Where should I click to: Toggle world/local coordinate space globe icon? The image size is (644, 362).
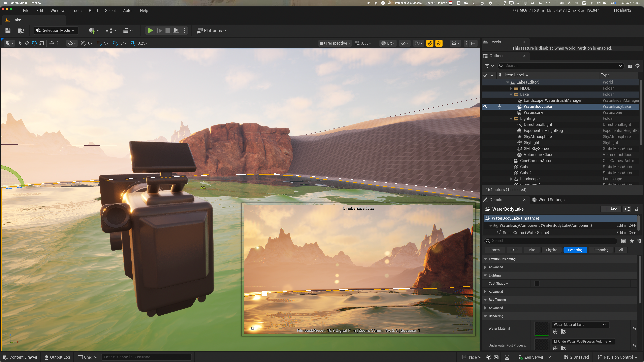pos(52,43)
